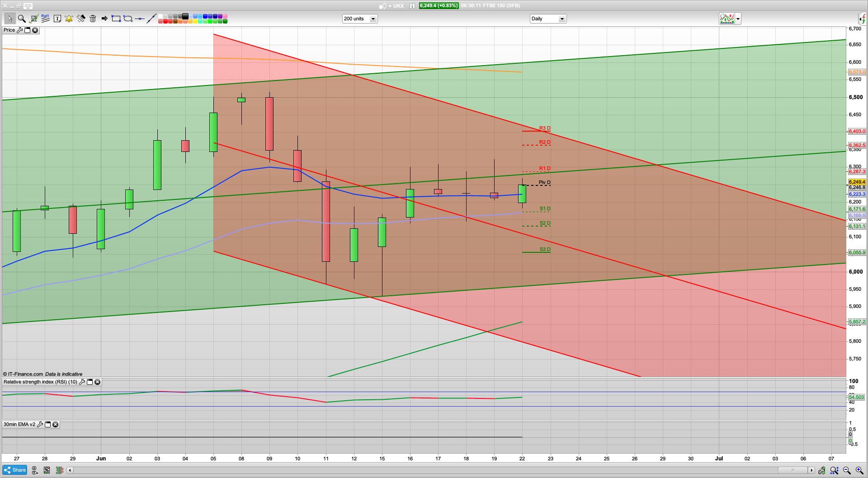Maximize the RSI indicator panel
The image size is (868, 478).
coord(90,382)
